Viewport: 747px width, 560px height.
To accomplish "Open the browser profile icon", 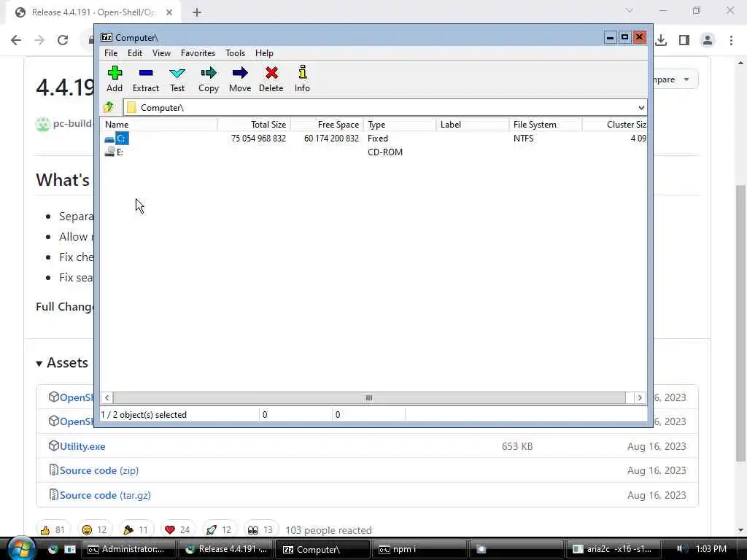I will [708, 40].
